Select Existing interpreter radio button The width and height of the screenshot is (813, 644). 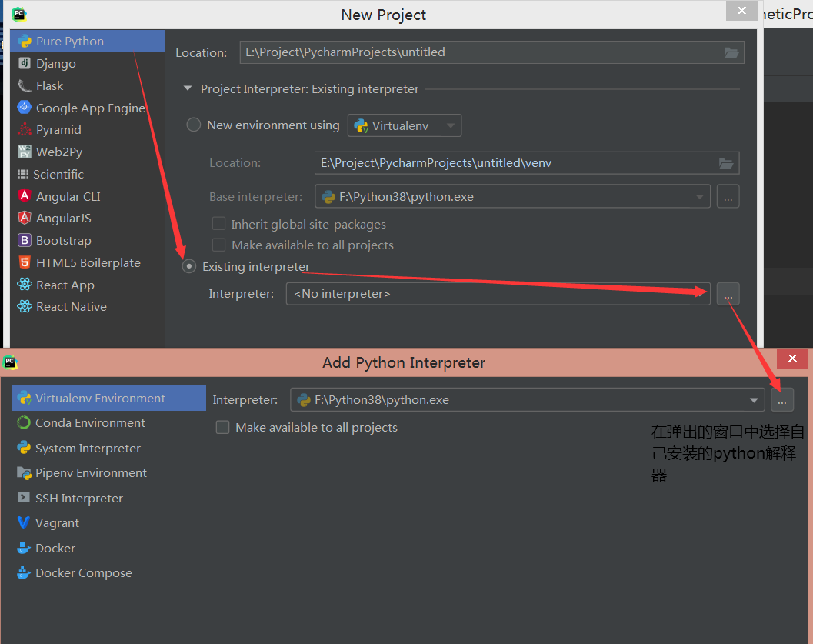[x=189, y=266]
